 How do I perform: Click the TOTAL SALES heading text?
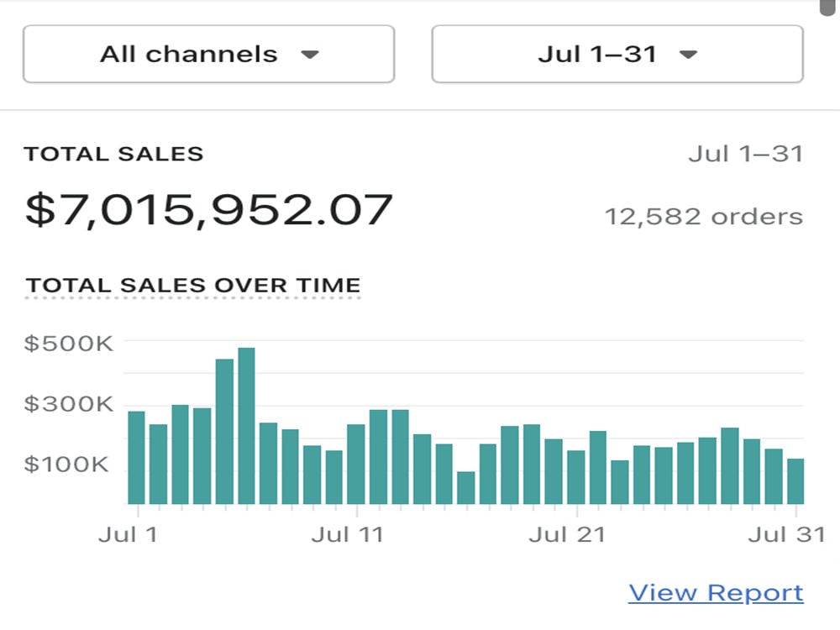point(113,155)
